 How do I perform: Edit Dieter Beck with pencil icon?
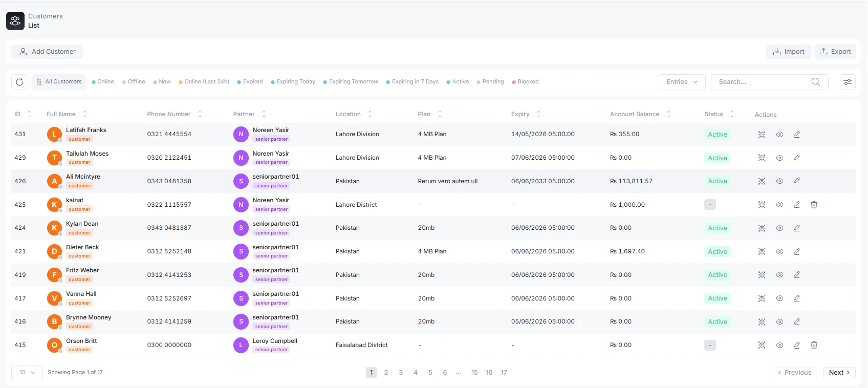(797, 252)
